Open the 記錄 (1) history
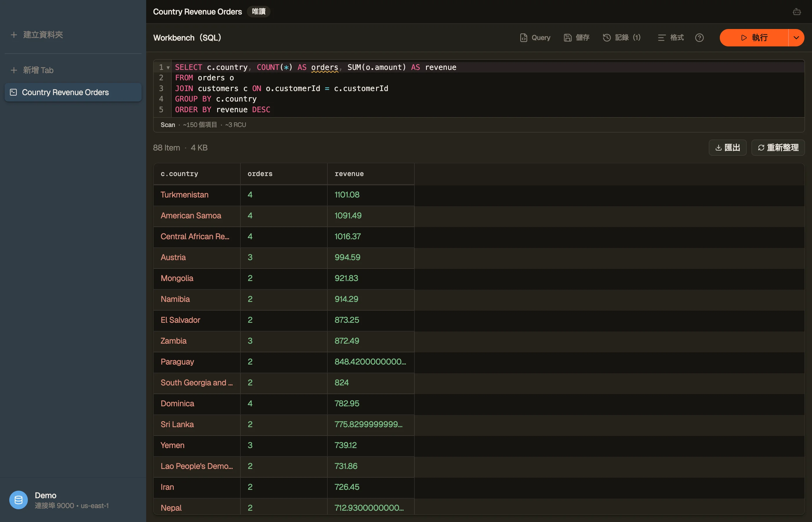The image size is (812, 522). pos(622,38)
